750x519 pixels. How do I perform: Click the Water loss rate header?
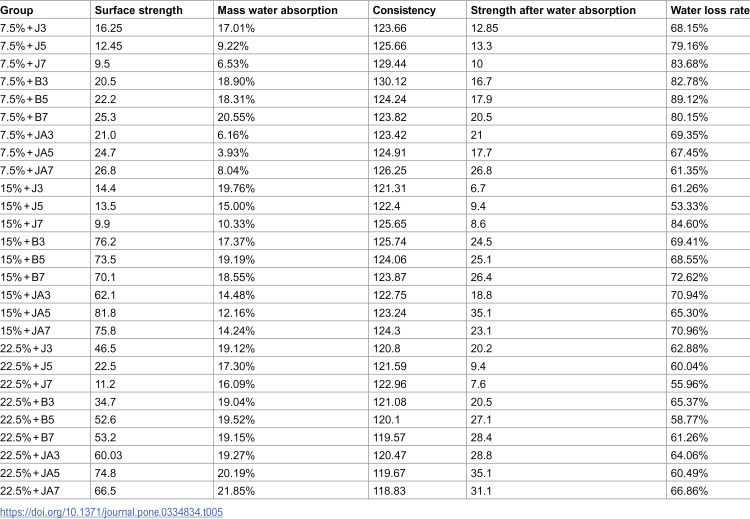710,10
